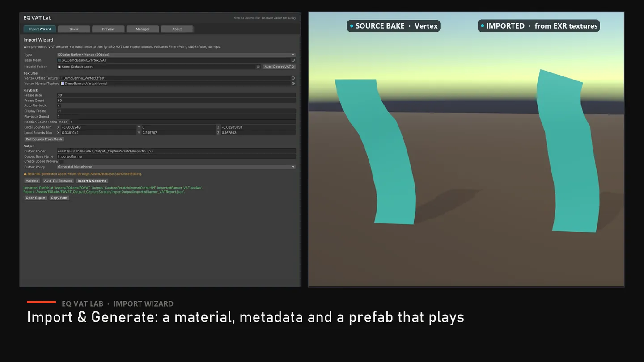Viewport: 644px width, 362px height.
Task: Click the Houdini Folder object field
Action: tap(159, 67)
